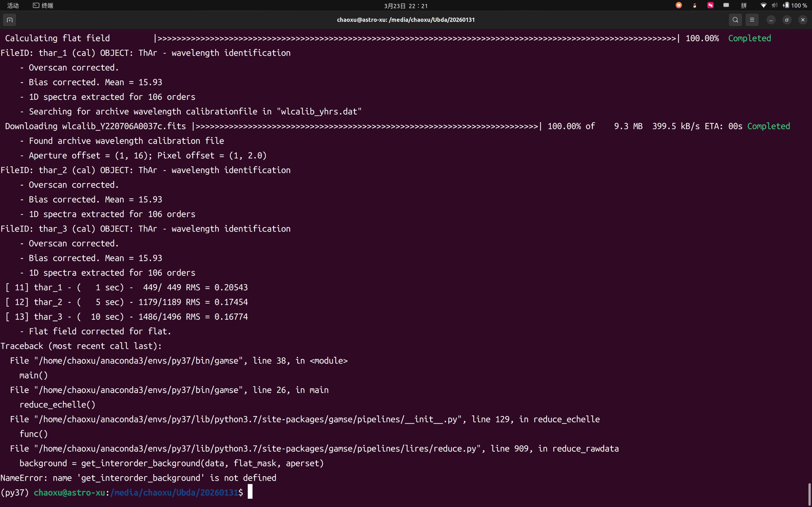Open the QQ penguin tray icon
Viewport: 812px width, 507px height.
click(695, 5)
